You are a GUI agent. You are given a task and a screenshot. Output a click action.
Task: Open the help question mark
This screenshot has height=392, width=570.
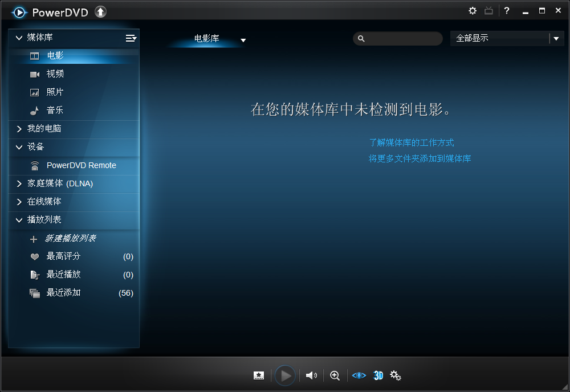(x=506, y=11)
